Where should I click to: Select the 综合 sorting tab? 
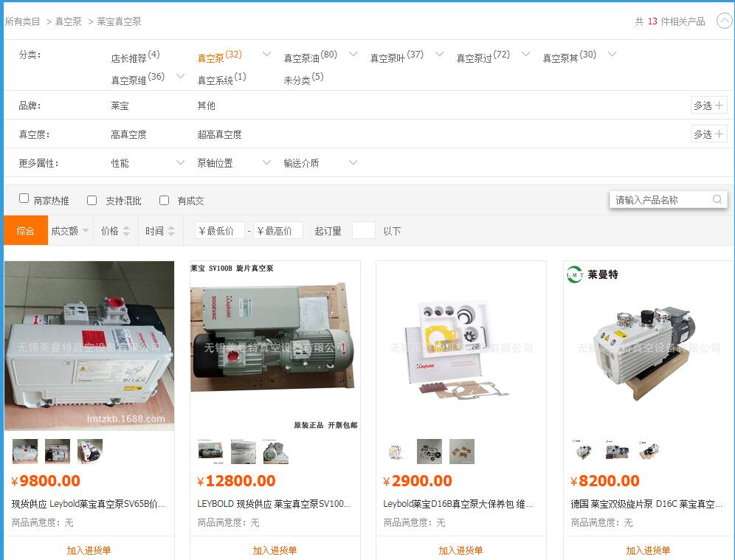[25, 230]
